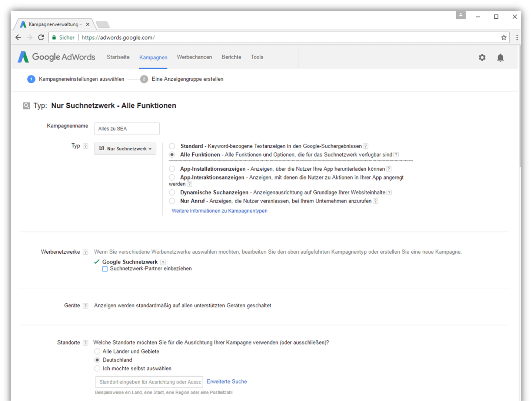Viewport: 532px width, 401px height.
Task: Enable Suchnetzwerk-Partner einbeziehen
Action: (x=105, y=268)
